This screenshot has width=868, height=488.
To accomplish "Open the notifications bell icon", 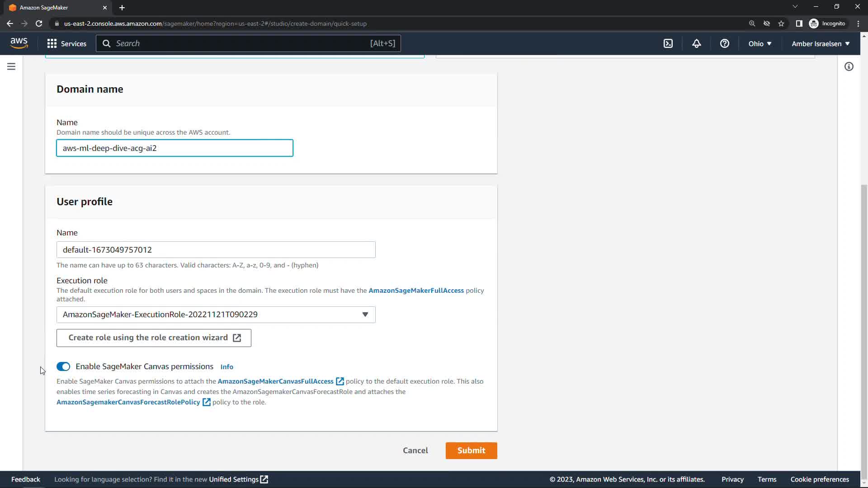I will click(x=696, y=43).
